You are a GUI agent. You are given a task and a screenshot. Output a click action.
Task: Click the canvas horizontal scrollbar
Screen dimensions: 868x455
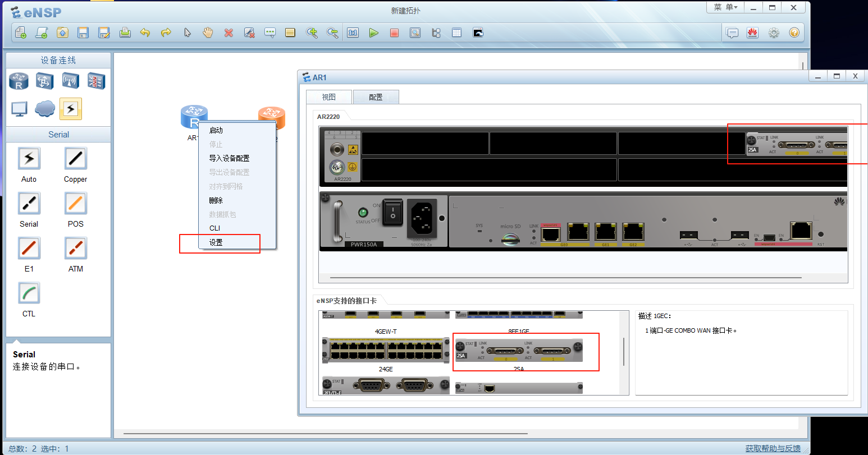[326, 433]
